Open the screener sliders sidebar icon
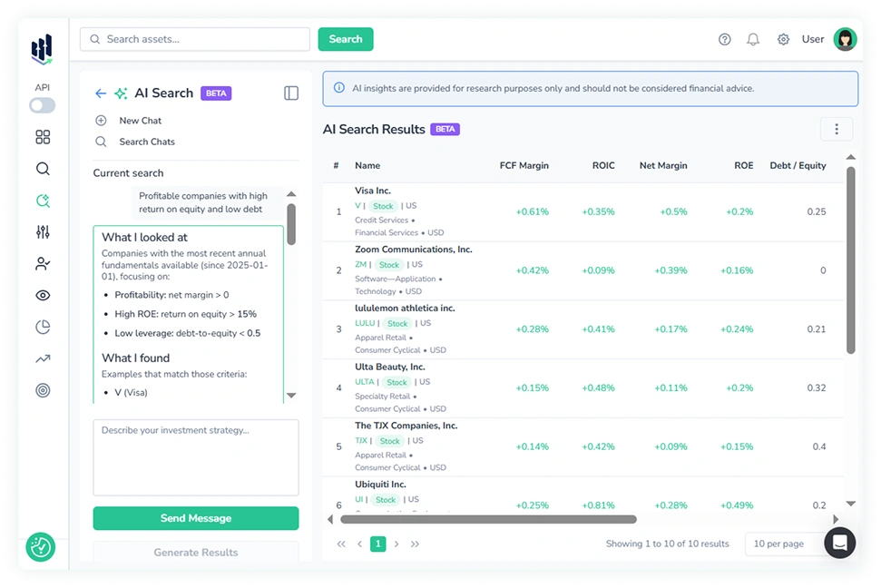 coord(43,231)
